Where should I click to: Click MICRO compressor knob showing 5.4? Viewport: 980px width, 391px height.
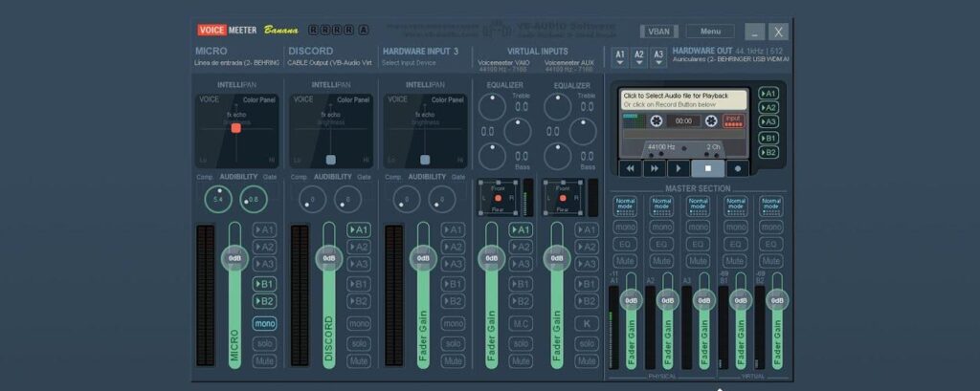tap(218, 199)
